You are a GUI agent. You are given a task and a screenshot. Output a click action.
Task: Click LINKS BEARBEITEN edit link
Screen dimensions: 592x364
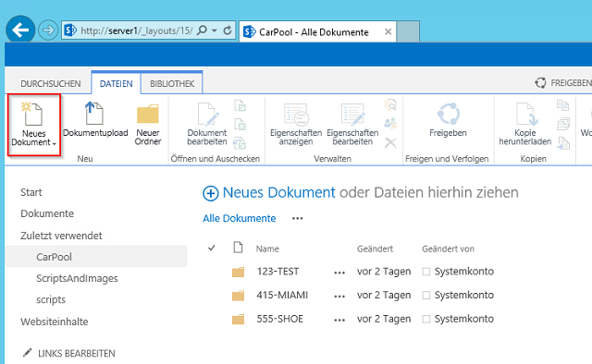point(77,354)
